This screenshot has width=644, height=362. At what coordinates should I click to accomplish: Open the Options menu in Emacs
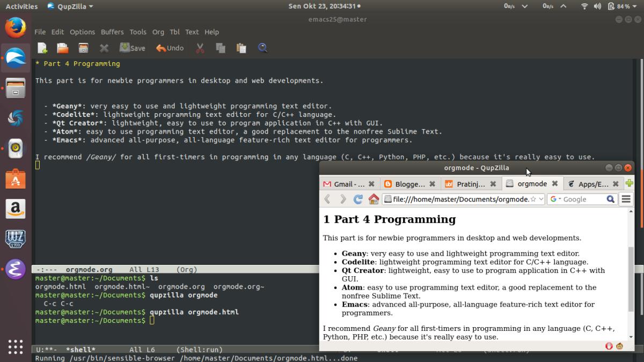(x=82, y=32)
